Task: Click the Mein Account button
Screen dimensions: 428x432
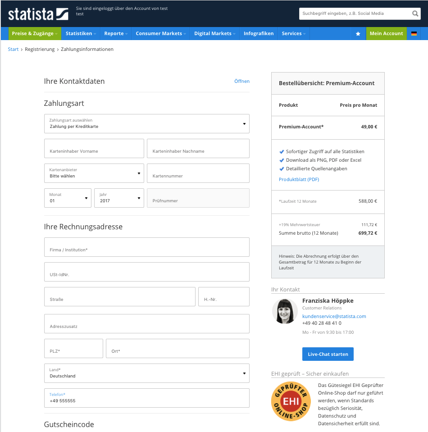Action: [x=386, y=34]
